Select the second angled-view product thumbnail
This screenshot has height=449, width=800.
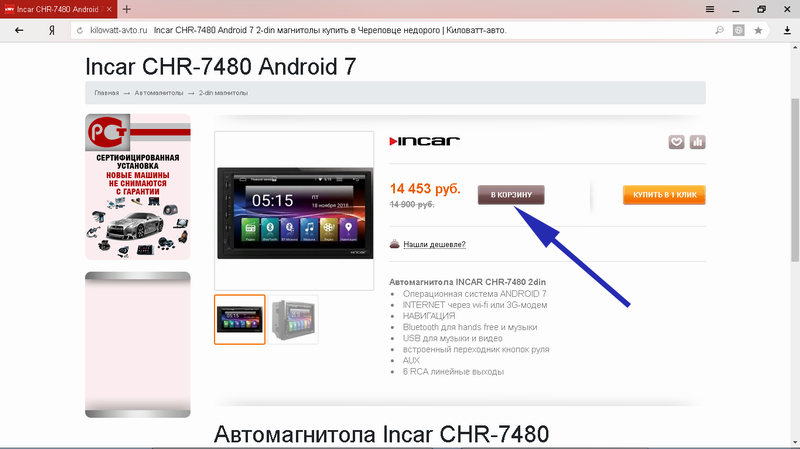[293, 319]
